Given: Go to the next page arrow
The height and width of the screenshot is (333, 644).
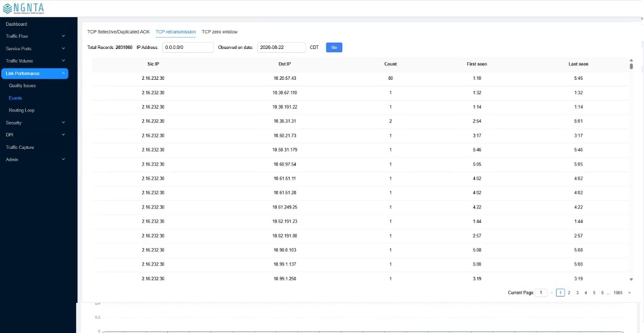Looking at the screenshot, I should point(629,292).
